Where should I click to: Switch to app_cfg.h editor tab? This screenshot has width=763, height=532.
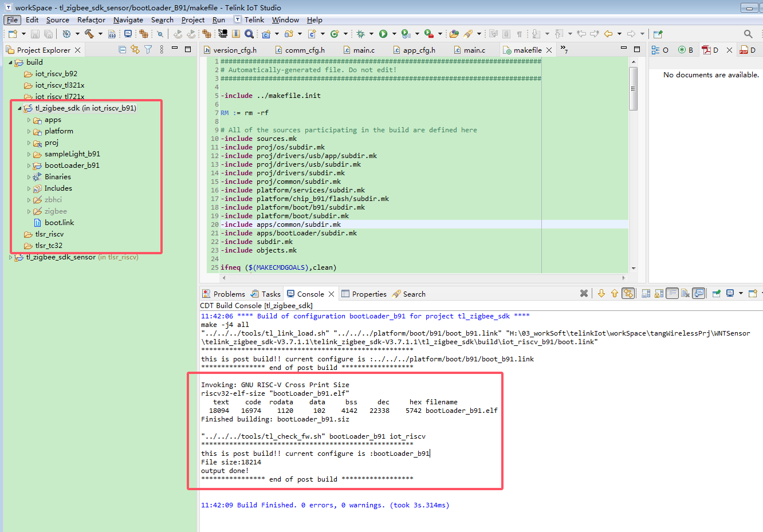click(414, 50)
